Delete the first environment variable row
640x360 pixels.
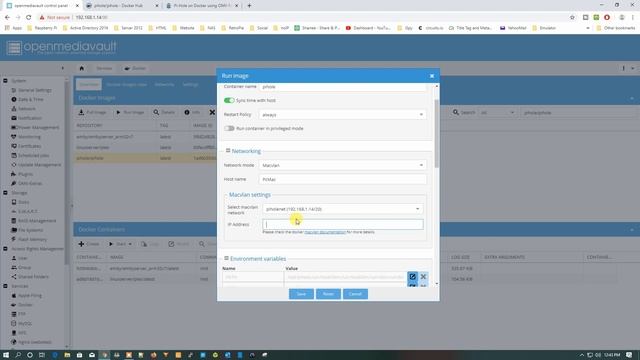(423, 277)
